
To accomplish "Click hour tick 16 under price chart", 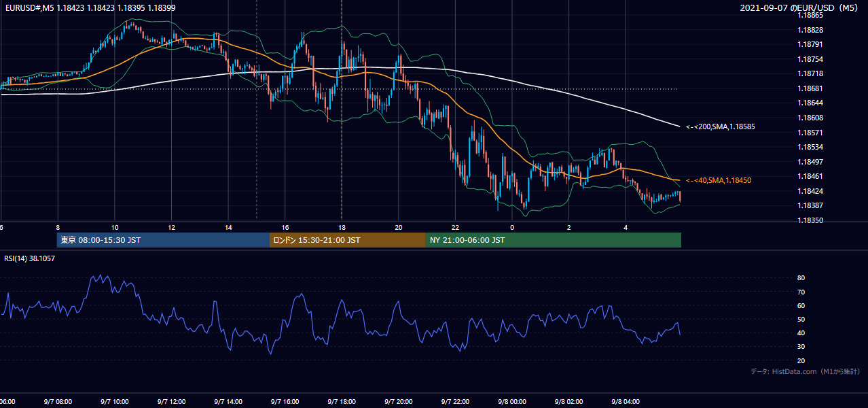I will pyautogui.click(x=285, y=228).
